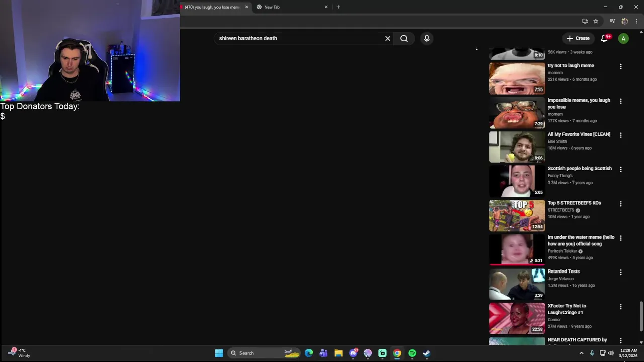Open the 'Retarded Tests' 3:29 thumbnail
The width and height of the screenshot is (644, 362).
coord(517,284)
